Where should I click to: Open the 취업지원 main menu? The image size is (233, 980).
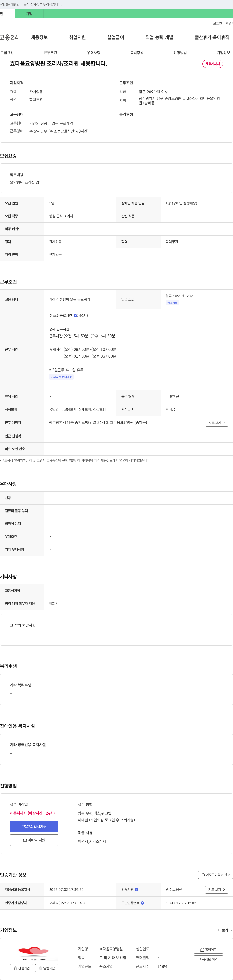pyautogui.click(x=77, y=37)
